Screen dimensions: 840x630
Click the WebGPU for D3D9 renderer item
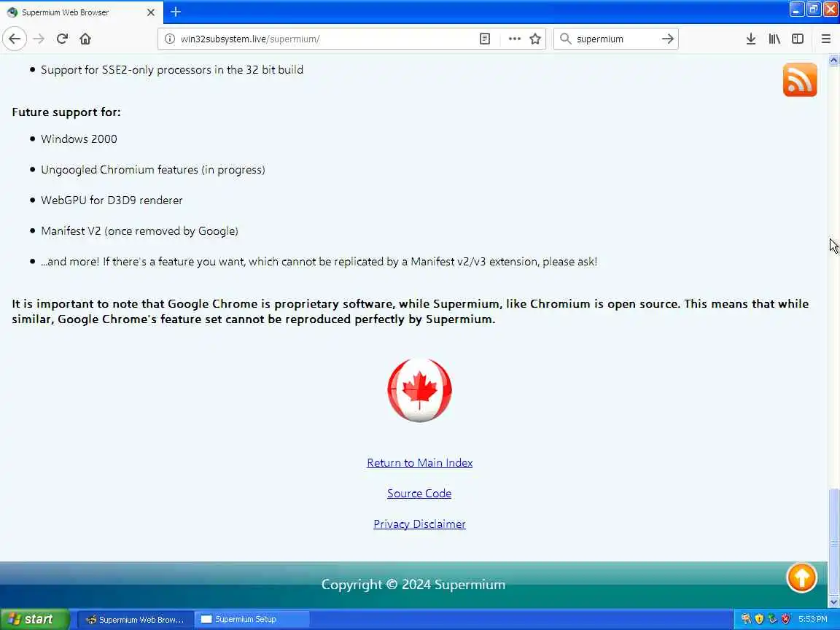(112, 201)
